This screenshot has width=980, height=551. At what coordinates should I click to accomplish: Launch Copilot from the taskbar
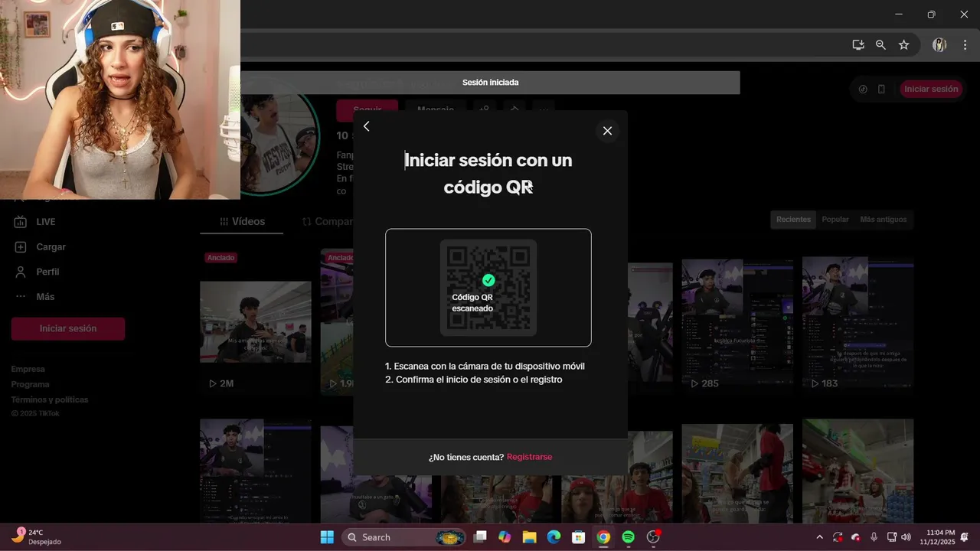click(x=505, y=537)
